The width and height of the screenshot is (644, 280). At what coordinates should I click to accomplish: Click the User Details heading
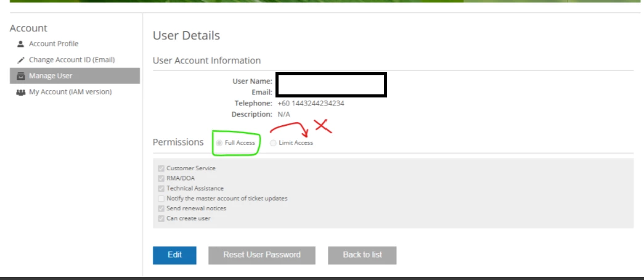pos(187,36)
